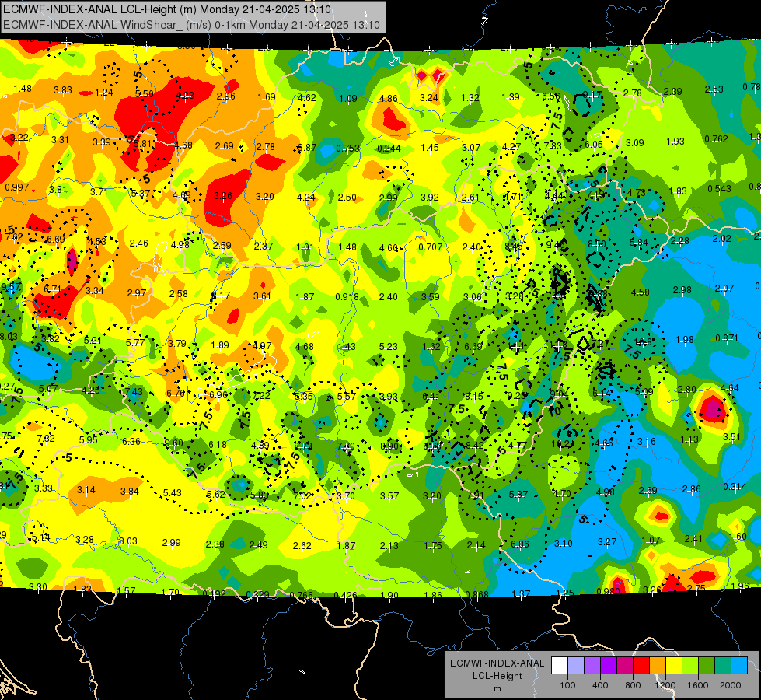Click the wind shear value 0.543
The image size is (761, 700).
pyautogui.click(x=719, y=188)
